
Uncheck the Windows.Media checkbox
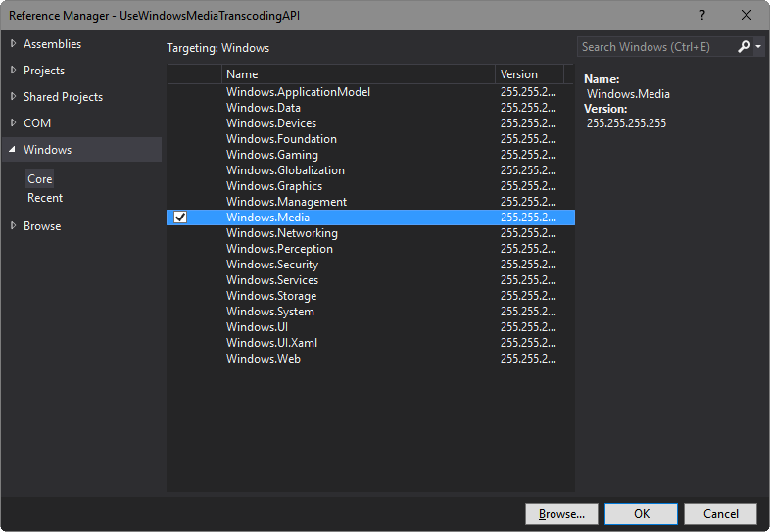point(180,218)
